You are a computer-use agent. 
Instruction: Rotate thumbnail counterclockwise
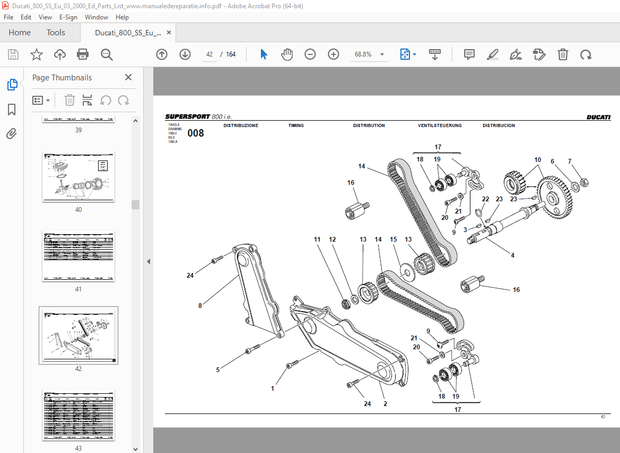pyautogui.click(x=105, y=100)
